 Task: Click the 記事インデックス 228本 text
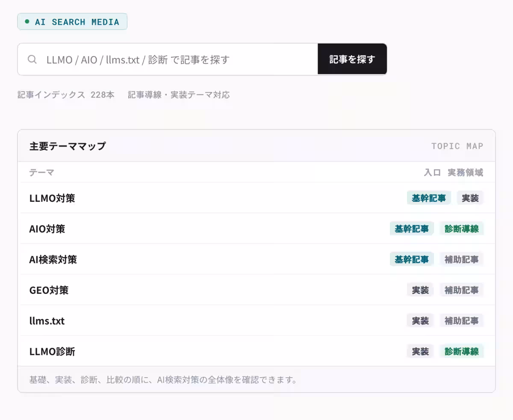click(66, 95)
